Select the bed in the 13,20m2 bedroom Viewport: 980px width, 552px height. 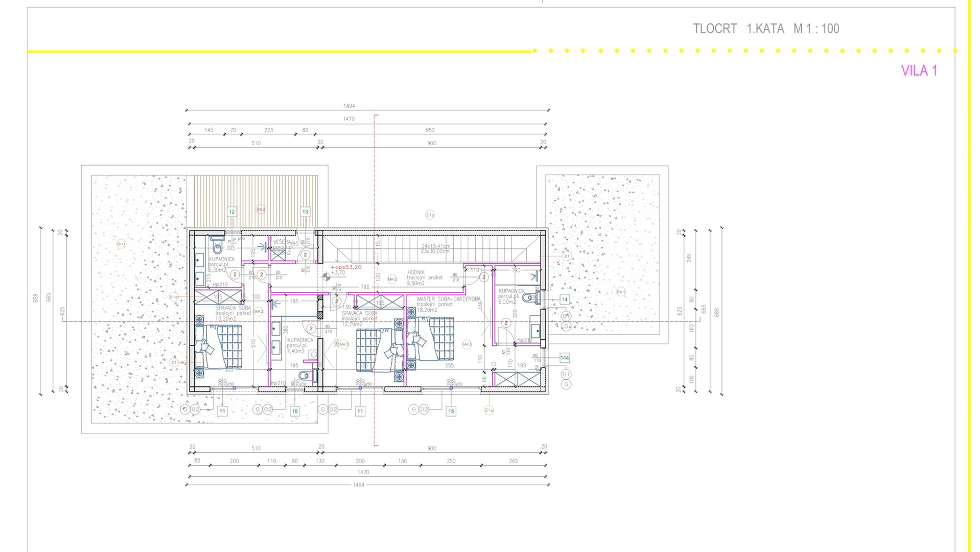tap(220, 348)
